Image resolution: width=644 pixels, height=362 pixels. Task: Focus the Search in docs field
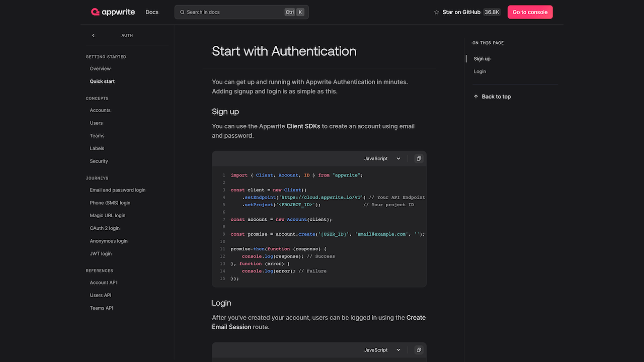point(242,12)
